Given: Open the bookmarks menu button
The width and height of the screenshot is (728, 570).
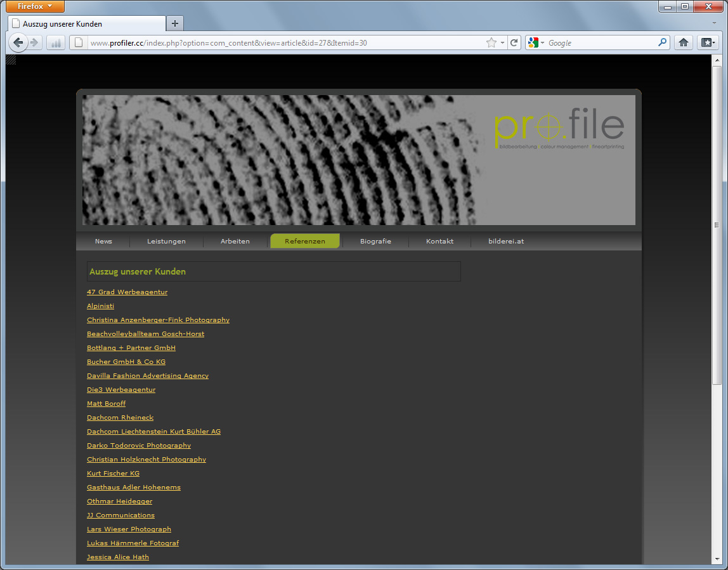Looking at the screenshot, I should (x=708, y=42).
